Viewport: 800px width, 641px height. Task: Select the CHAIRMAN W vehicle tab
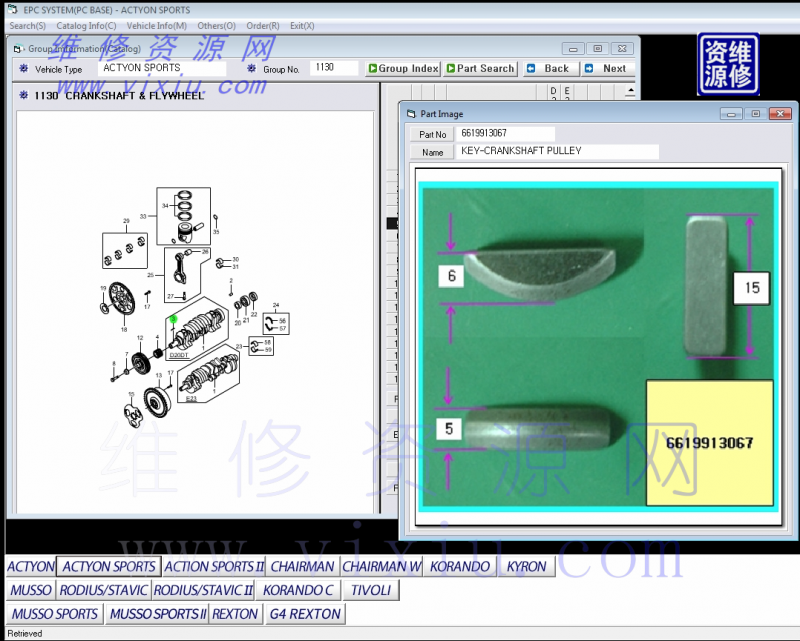pos(382,566)
